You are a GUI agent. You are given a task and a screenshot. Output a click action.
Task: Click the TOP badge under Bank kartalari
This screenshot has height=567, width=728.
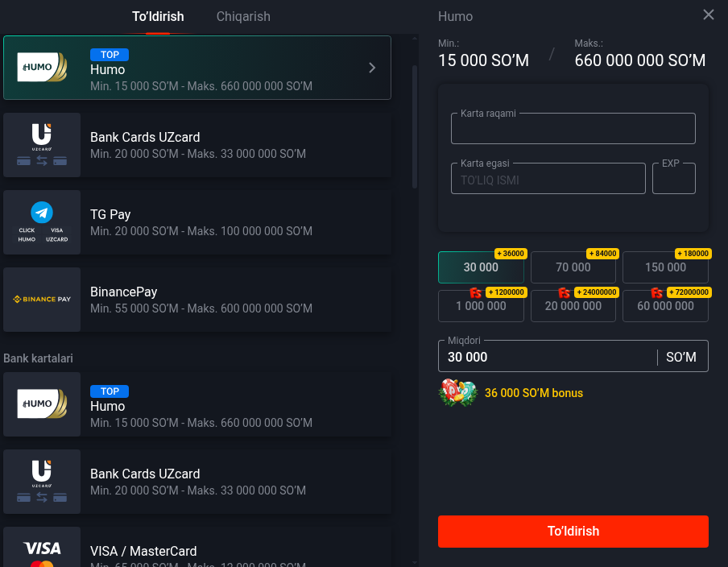pyautogui.click(x=110, y=391)
